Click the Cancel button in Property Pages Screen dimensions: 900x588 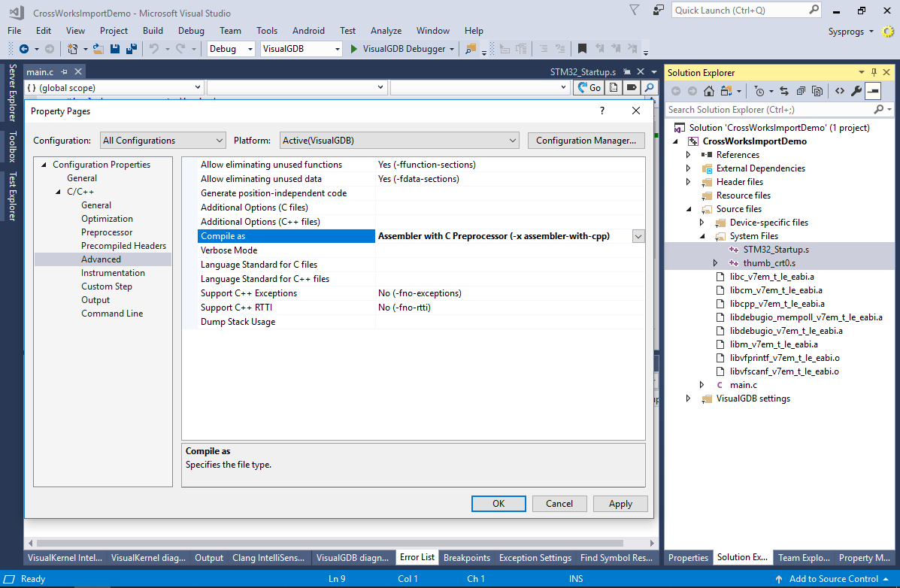[x=559, y=504]
